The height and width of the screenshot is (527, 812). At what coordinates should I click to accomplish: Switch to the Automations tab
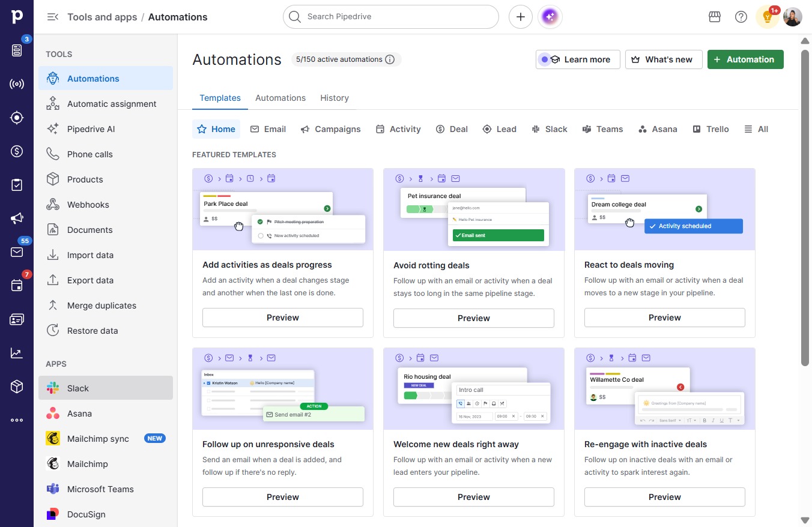click(280, 98)
